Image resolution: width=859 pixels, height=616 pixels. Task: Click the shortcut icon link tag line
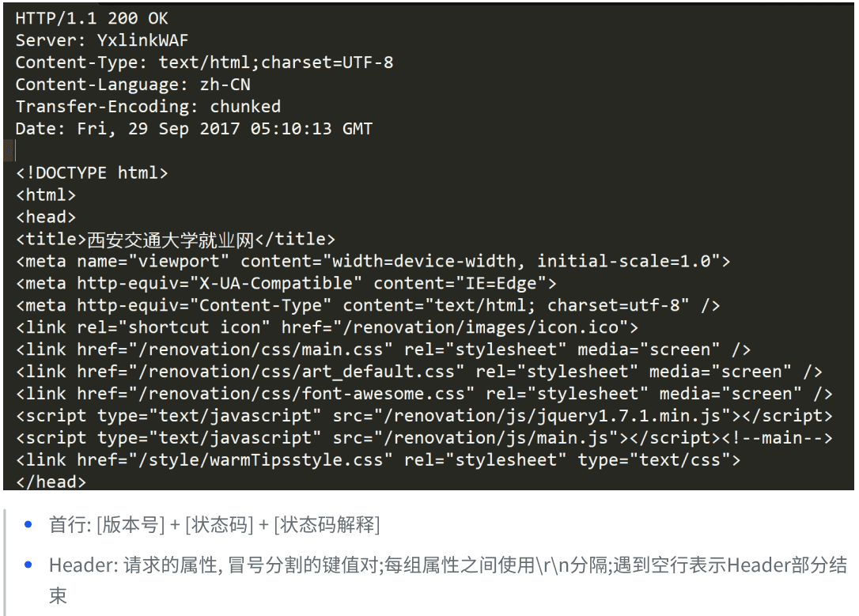(x=327, y=327)
